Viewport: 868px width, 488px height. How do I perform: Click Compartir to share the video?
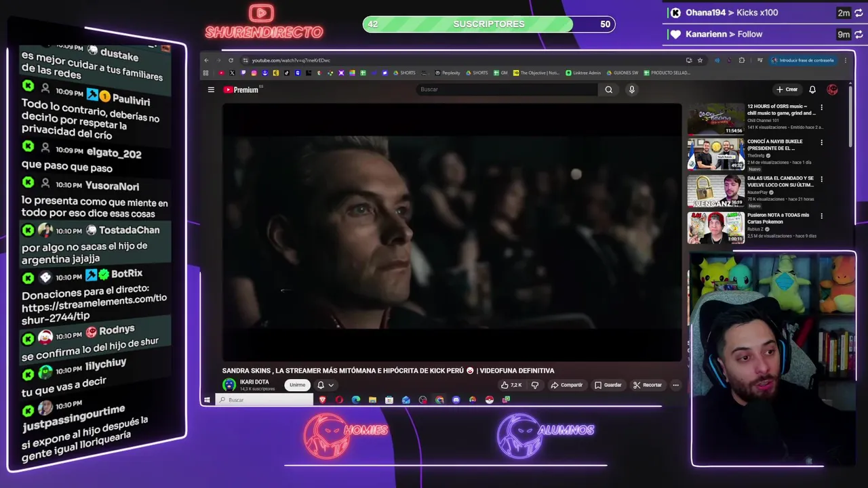click(566, 385)
